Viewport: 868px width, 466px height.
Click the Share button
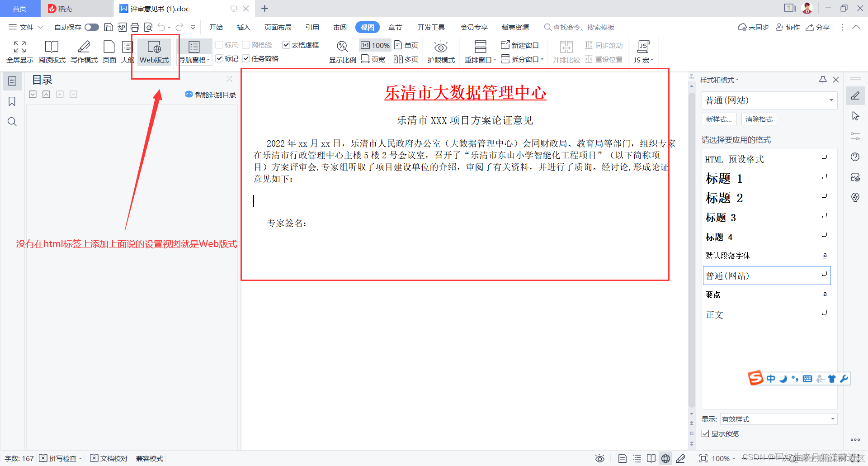pos(818,27)
